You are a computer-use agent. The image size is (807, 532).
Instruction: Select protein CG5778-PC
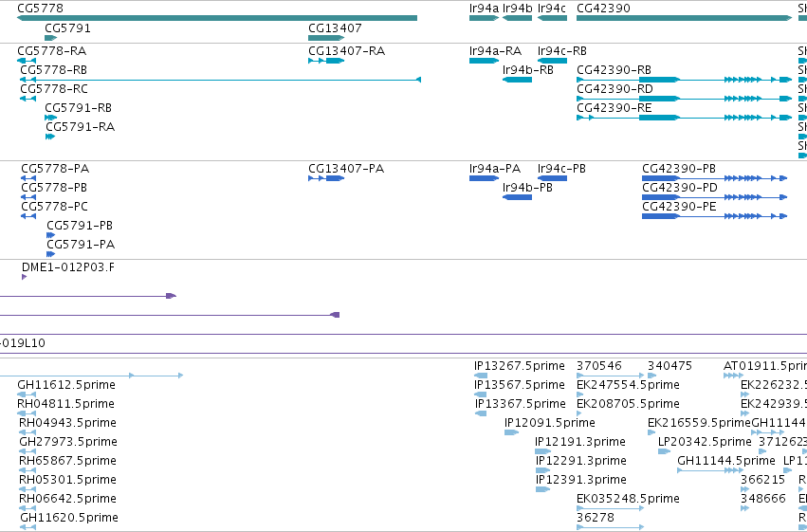(28, 216)
